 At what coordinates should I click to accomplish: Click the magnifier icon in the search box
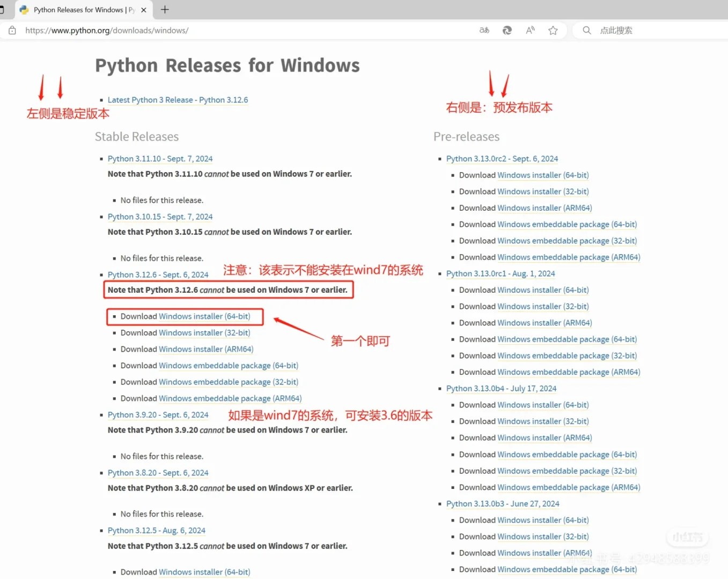586,30
